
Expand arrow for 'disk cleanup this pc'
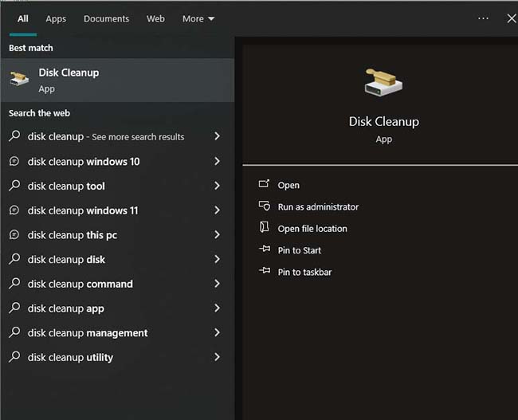(217, 234)
